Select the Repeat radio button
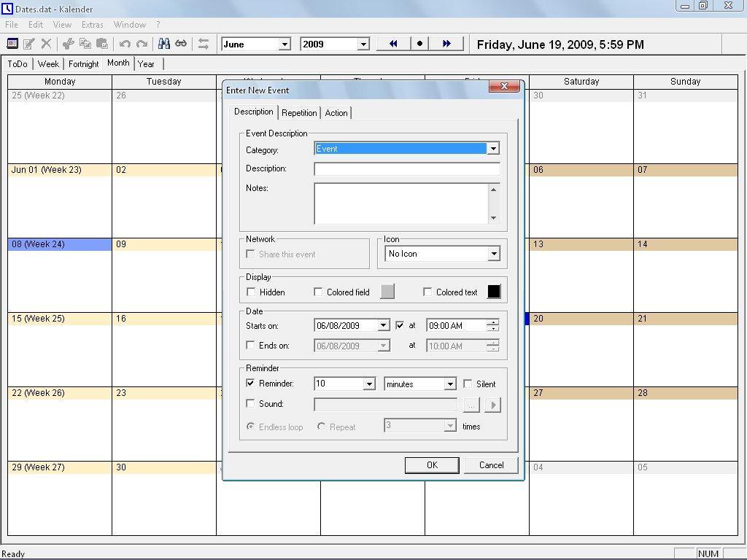Screen dimensions: 747x560 pos(321,426)
